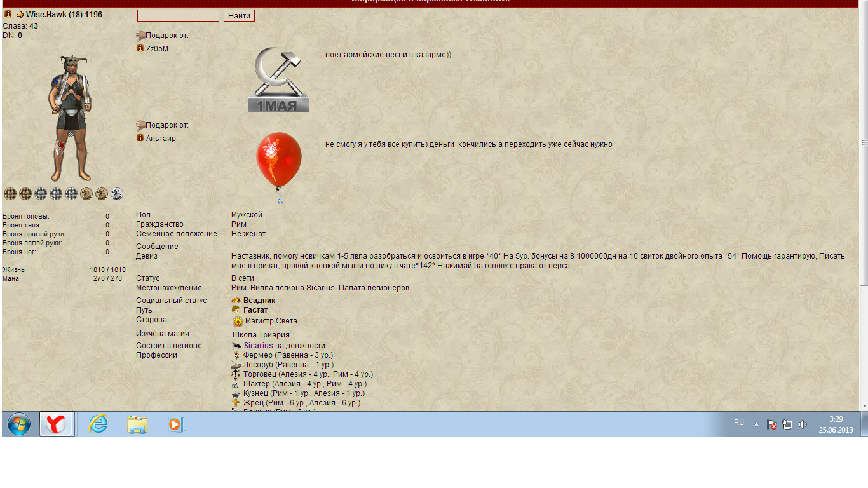This screenshot has width=868, height=488.
Task: Click the 1 МАЯ hammer and sickle gift
Action: tap(278, 80)
